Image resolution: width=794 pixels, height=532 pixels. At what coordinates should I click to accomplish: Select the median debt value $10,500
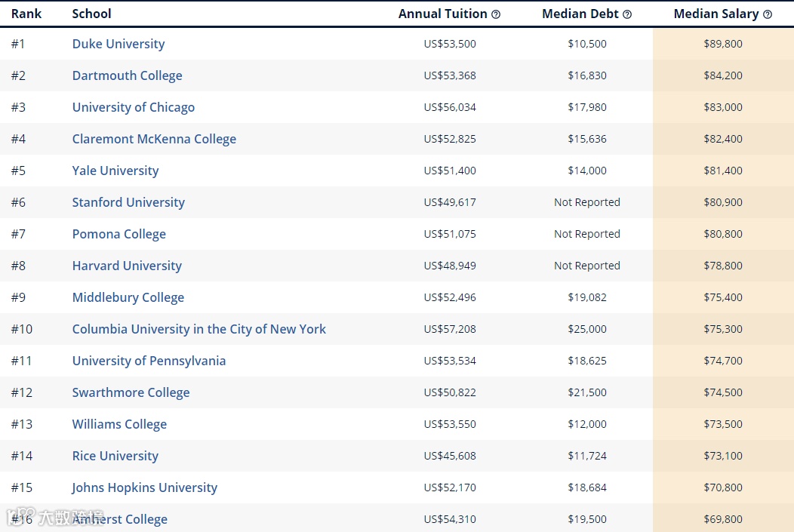tap(587, 44)
